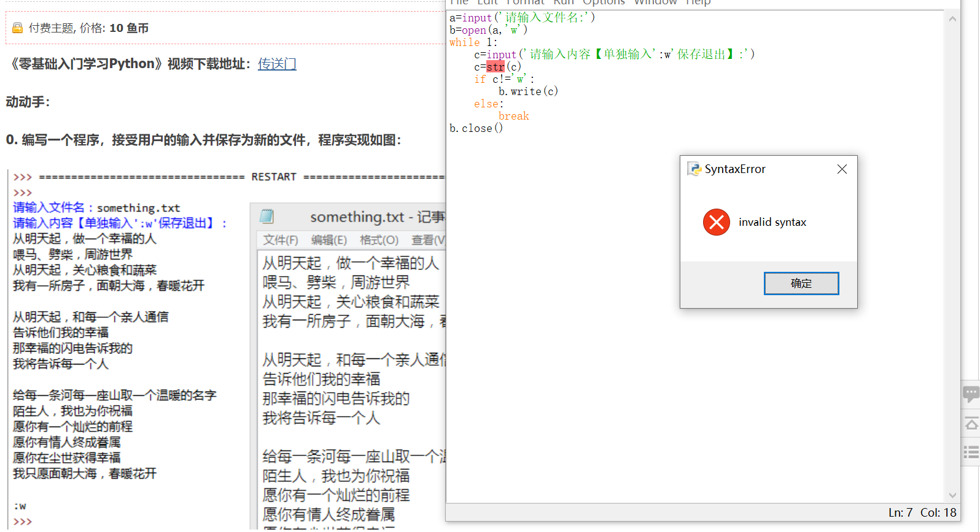Click the shell line '陌生人，我也为你祝福'
This screenshot has width=980, height=532.
tap(72, 411)
